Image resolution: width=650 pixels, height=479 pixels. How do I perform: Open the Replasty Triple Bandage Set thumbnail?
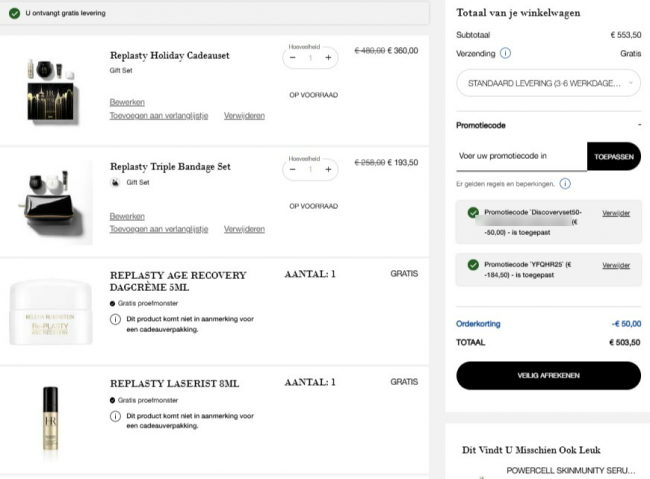[54, 203]
